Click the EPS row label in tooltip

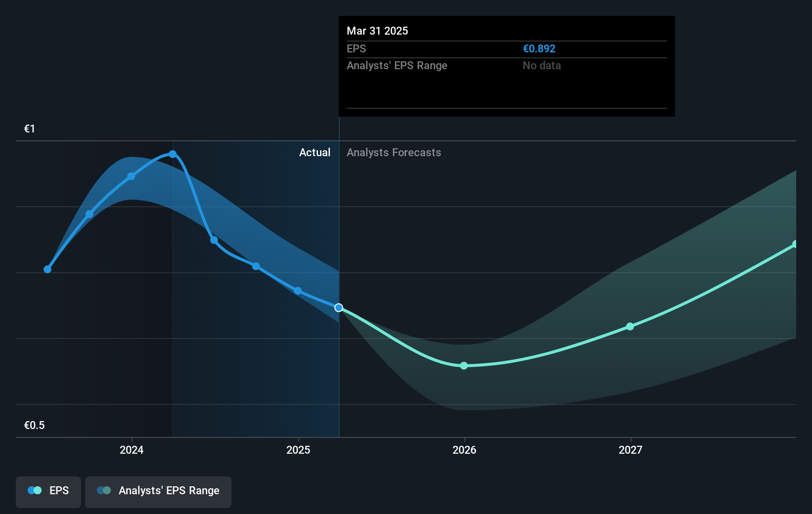pyautogui.click(x=356, y=49)
